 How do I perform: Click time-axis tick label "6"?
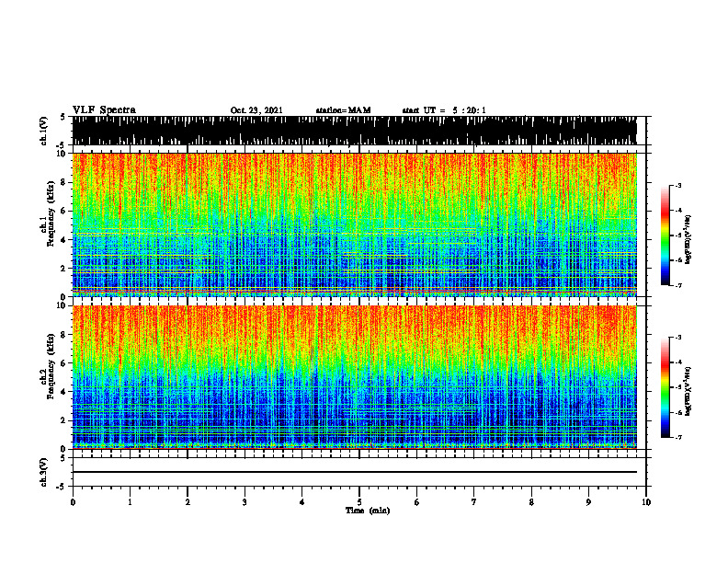[x=417, y=502]
